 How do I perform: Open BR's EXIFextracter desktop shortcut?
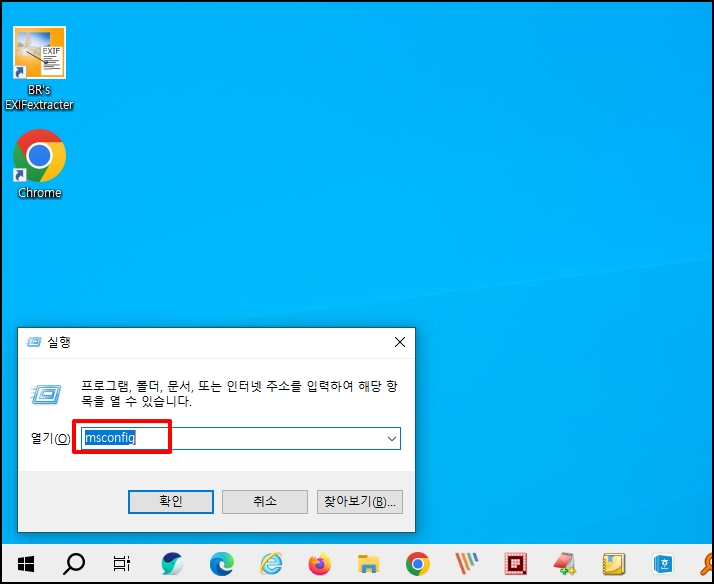coord(39,68)
